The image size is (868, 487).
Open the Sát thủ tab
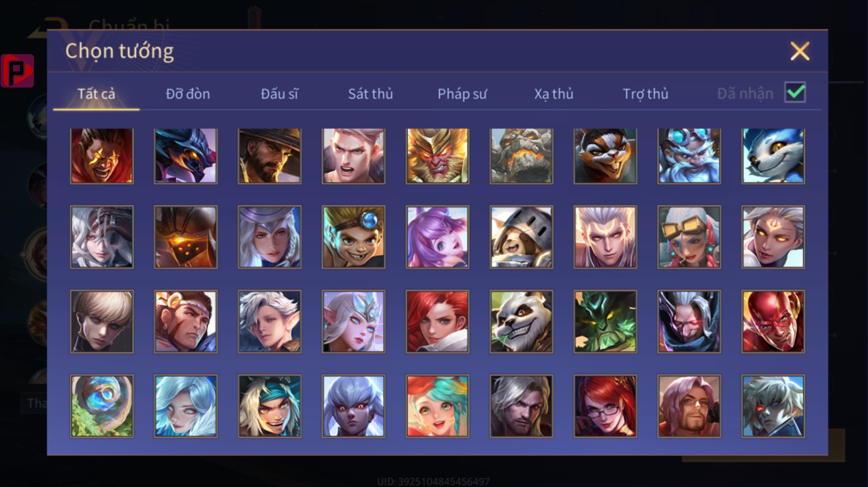[370, 94]
